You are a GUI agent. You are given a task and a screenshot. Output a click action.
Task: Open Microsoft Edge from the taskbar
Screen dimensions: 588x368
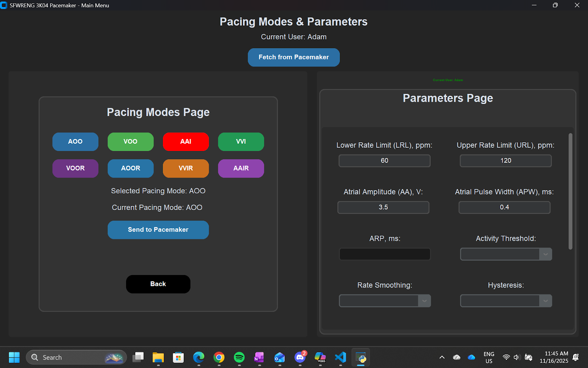(x=198, y=357)
